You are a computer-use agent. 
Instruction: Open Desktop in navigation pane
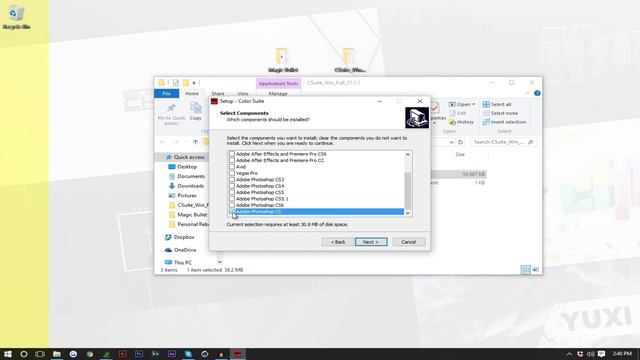click(x=182, y=167)
